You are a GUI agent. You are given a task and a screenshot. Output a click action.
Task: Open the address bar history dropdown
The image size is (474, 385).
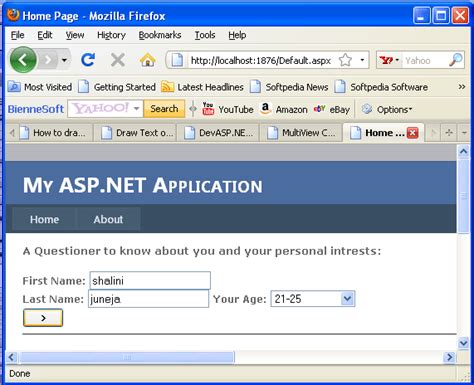click(362, 60)
